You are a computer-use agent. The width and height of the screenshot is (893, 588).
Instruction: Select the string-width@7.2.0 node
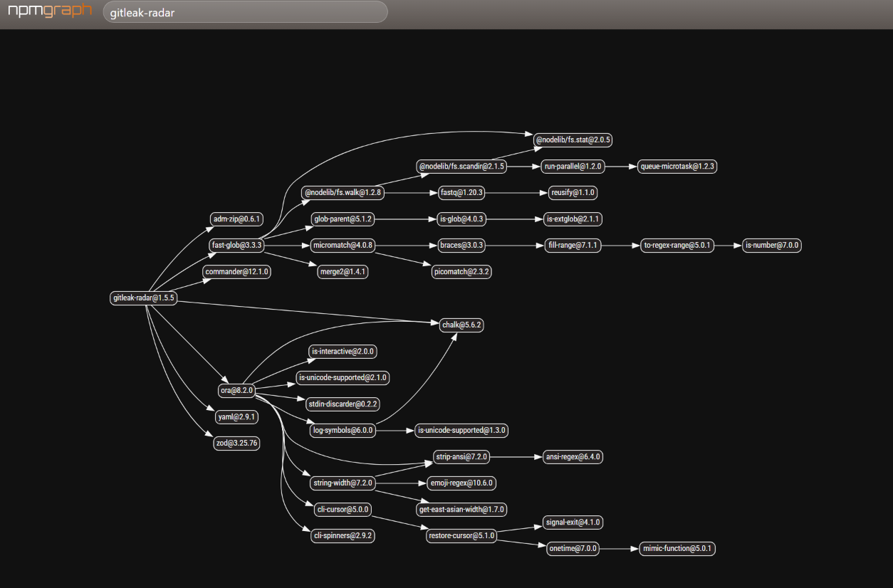tap(343, 483)
